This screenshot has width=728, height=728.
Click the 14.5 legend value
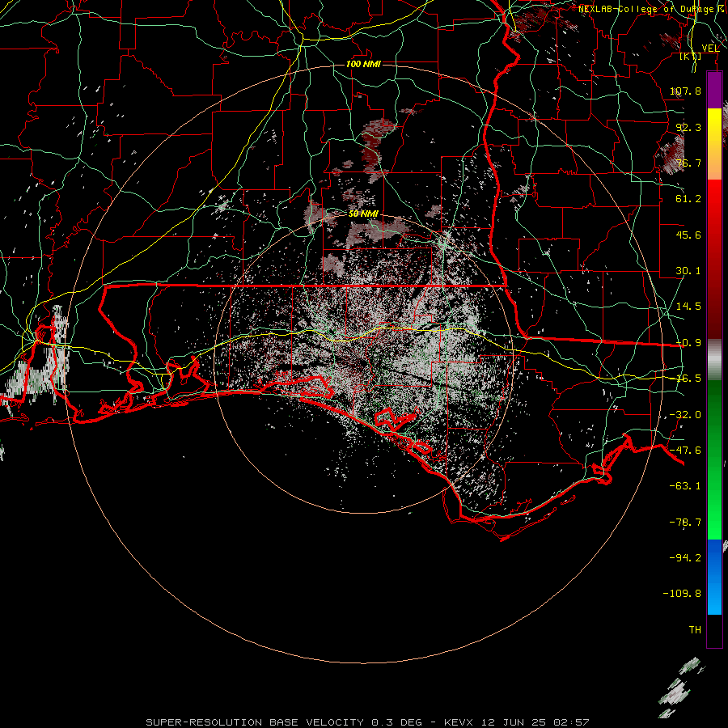pos(688,307)
